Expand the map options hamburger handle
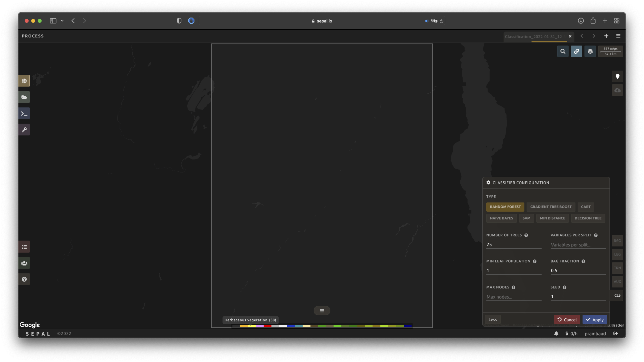The width and height of the screenshot is (644, 362). (x=322, y=311)
